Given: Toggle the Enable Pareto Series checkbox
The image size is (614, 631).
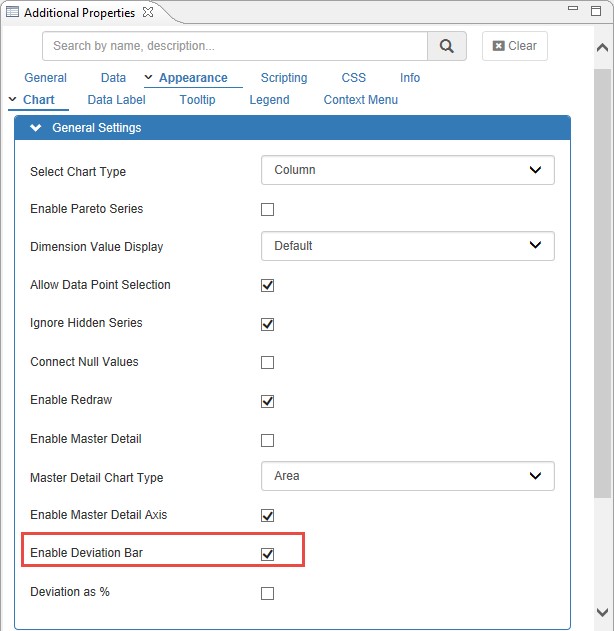Looking at the screenshot, I should coord(267,210).
